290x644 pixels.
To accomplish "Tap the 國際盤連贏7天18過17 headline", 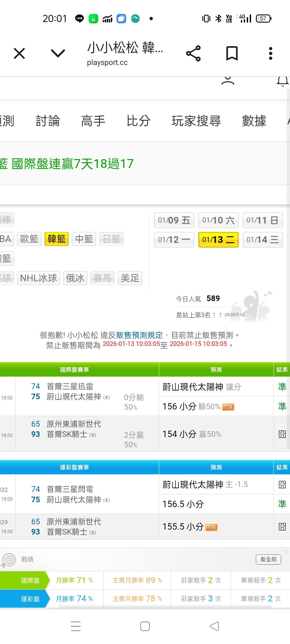I will 73,164.
